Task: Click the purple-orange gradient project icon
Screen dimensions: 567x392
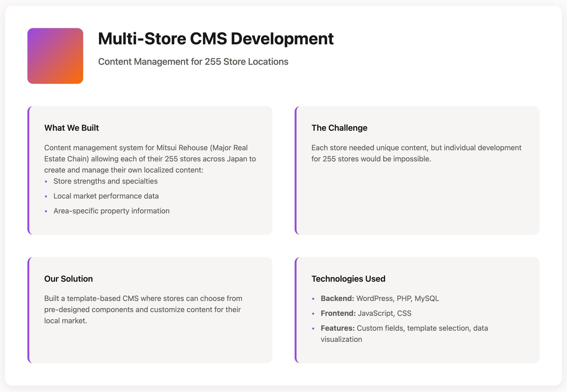Action: pyautogui.click(x=55, y=56)
